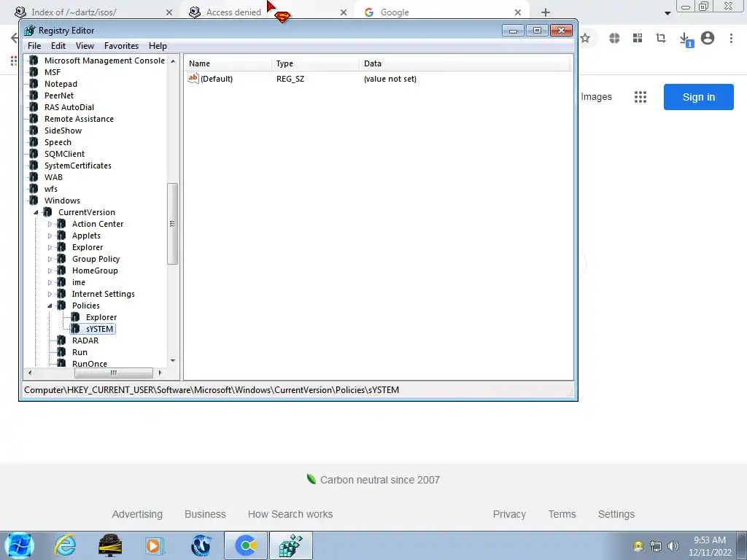Viewport: 747px width, 560px height.
Task: Select the SystemCertificates registry key
Action: [77, 166]
